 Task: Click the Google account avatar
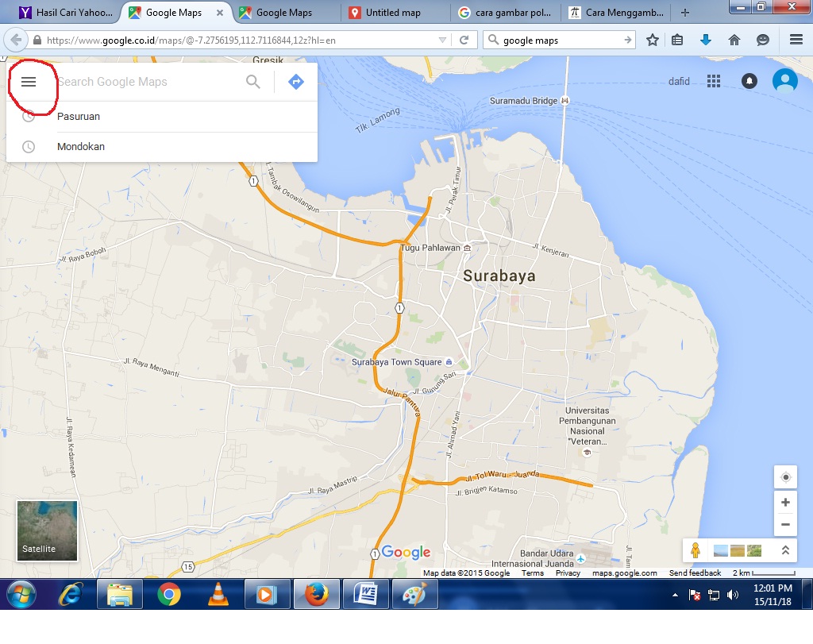(784, 80)
